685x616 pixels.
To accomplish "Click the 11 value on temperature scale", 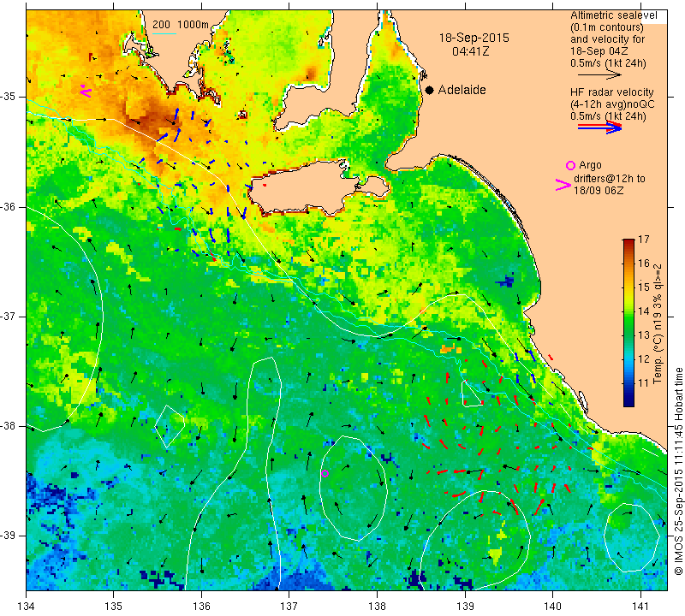I will click(644, 383).
